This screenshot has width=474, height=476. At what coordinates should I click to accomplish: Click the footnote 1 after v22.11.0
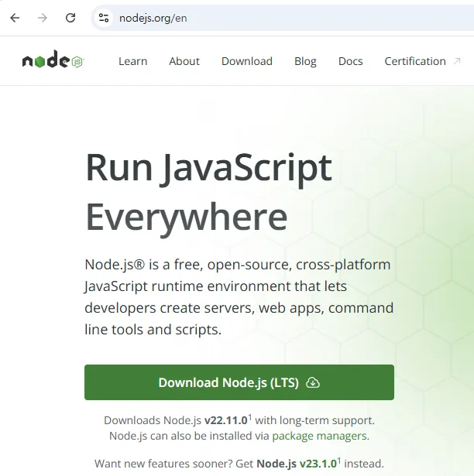pyautogui.click(x=249, y=417)
